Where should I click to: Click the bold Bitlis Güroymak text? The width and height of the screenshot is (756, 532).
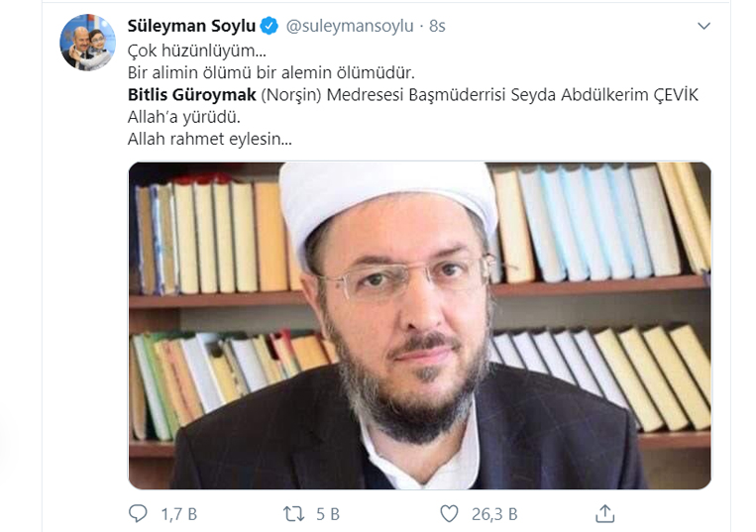191,95
